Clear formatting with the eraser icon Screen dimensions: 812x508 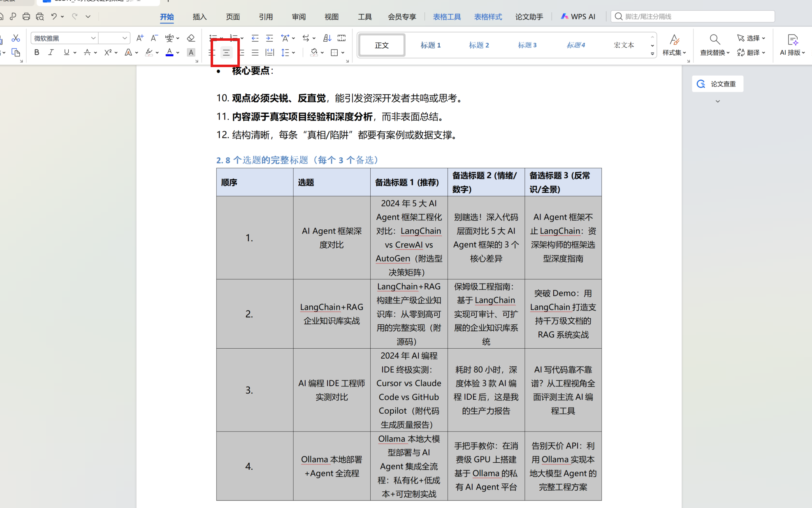(190, 38)
